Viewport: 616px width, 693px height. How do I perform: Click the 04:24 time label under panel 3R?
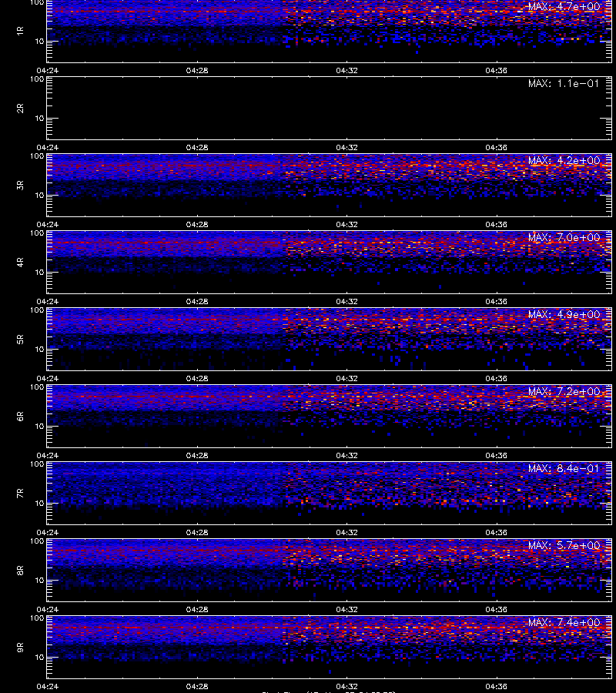[x=47, y=225]
